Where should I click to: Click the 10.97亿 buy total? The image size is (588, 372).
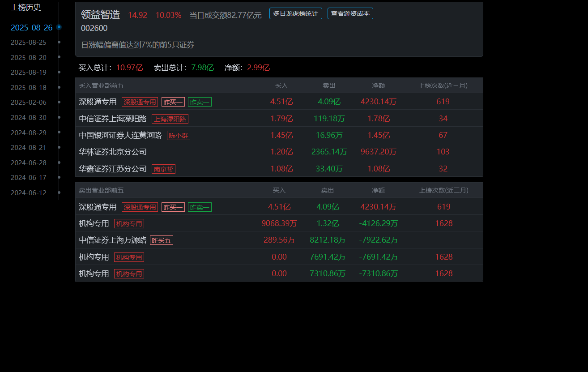tap(130, 68)
